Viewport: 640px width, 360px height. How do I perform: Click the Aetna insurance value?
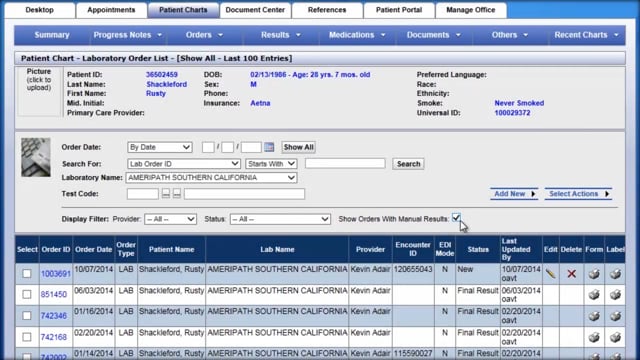coord(260,103)
